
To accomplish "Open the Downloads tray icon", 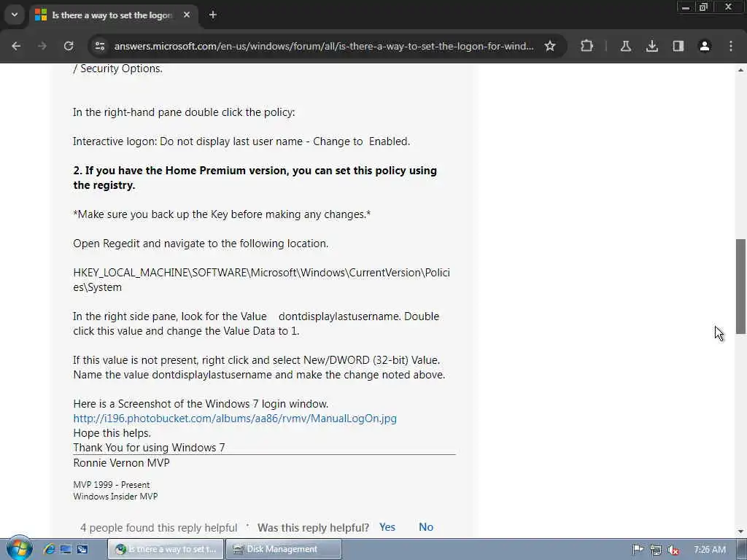I will click(651, 46).
